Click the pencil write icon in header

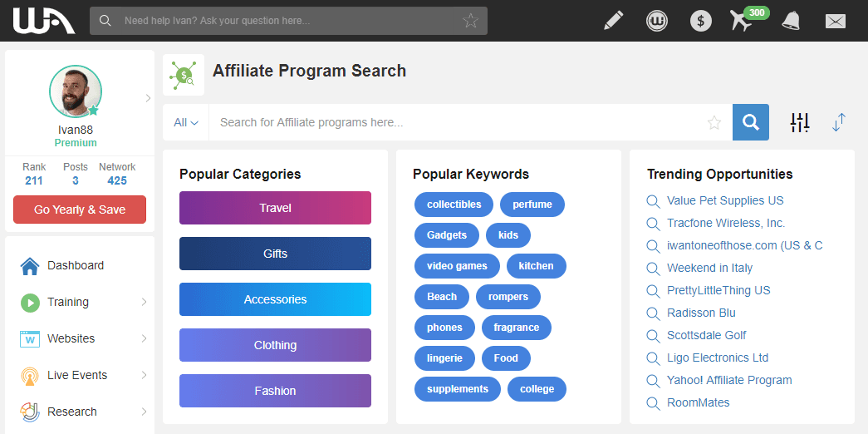click(x=613, y=21)
